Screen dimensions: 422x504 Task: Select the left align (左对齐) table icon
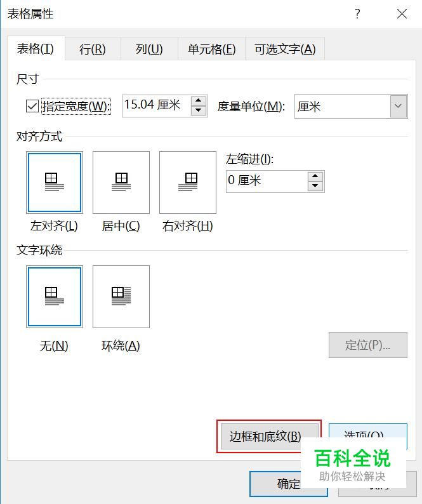(55, 182)
